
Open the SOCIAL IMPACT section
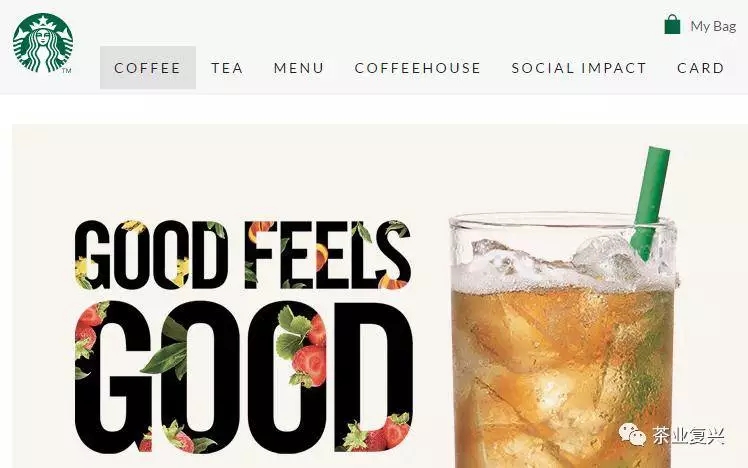579,68
